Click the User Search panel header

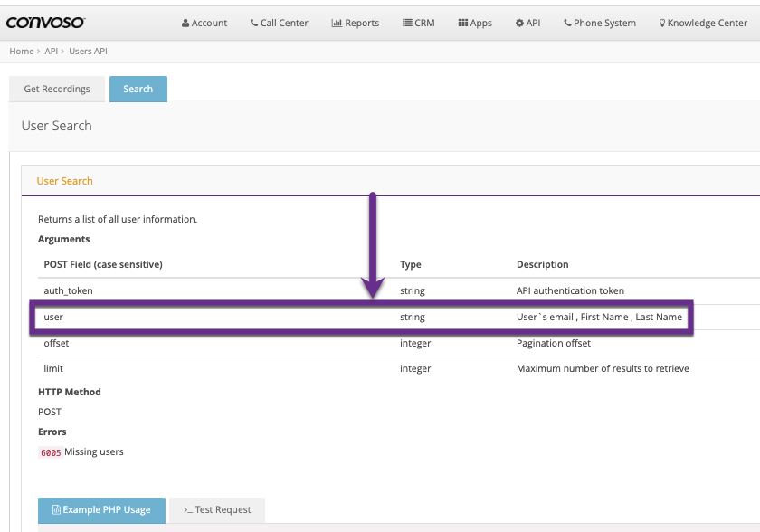65,181
